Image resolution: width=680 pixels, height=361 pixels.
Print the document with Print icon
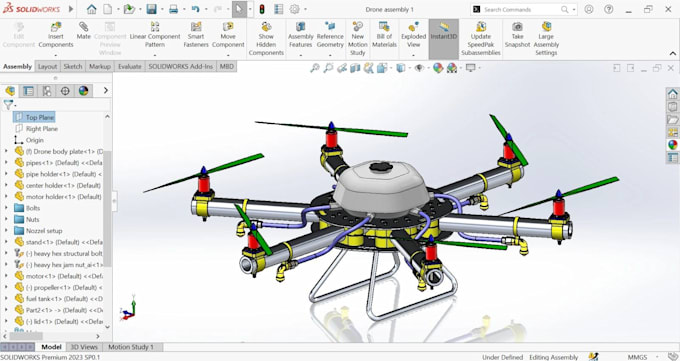[173, 9]
